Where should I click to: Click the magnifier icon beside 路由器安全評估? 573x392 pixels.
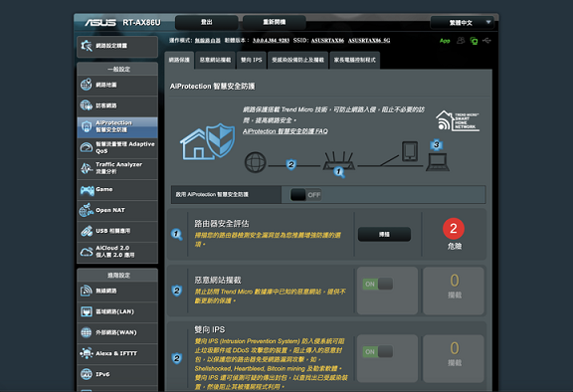click(177, 234)
